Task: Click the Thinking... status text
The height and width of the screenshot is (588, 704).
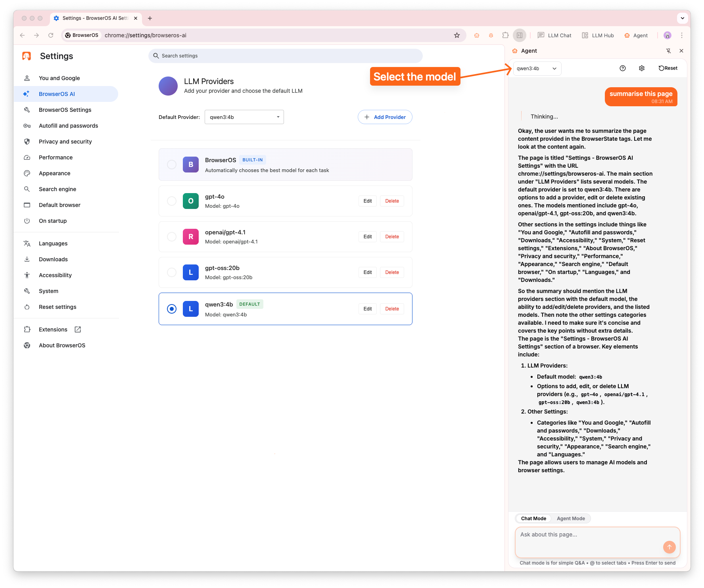Action: (544, 117)
